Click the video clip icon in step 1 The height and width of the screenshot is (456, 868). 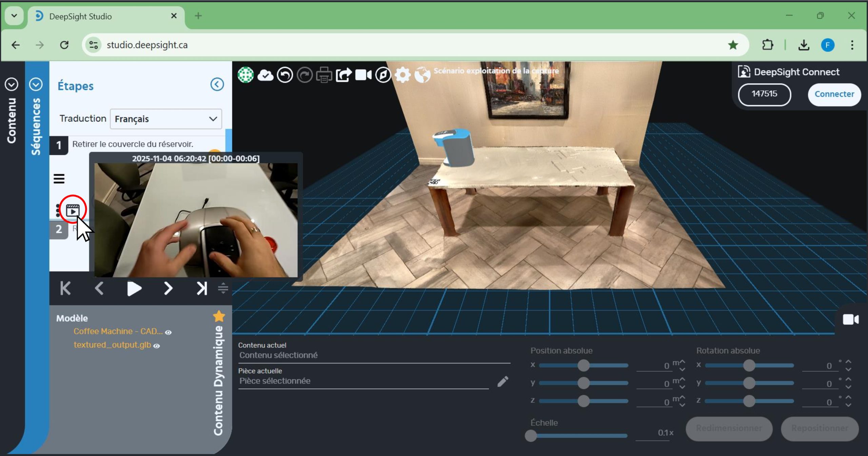[x=73, y=210]
